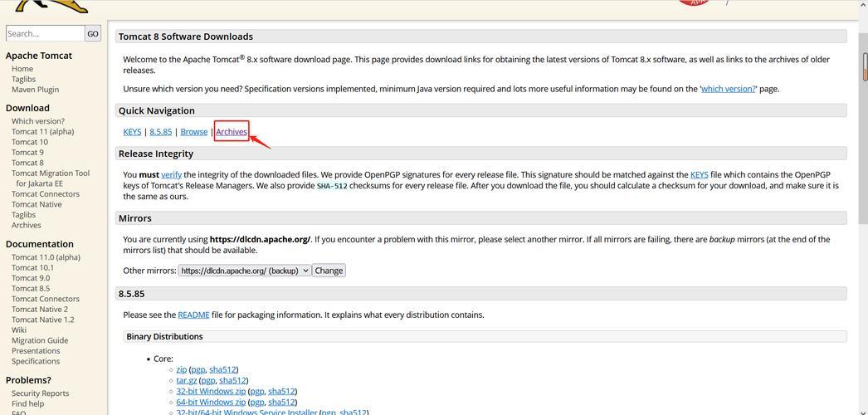Open the Home sidebar link
This screenshot has width=868, height=415.
click(x=22, y=69)
